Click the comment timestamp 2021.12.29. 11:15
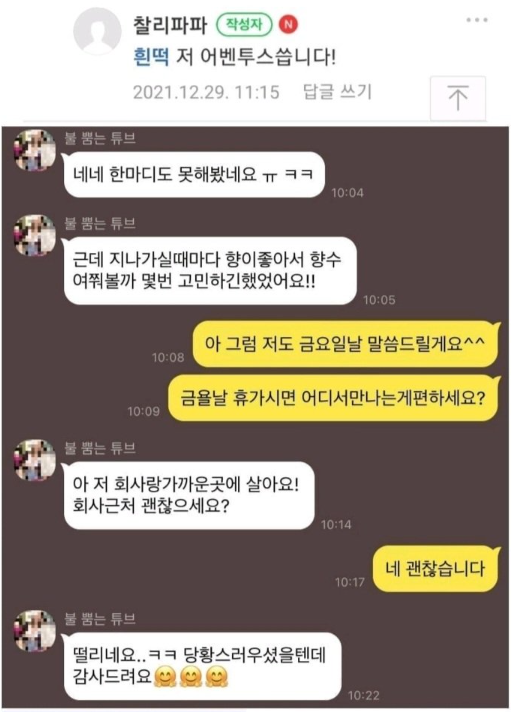This screenshot has width=512, height=712. (206, 92)
